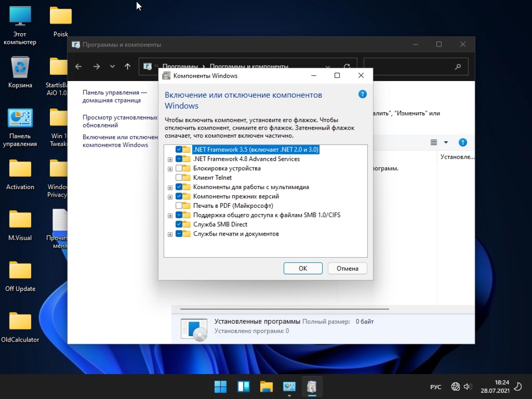Click 'Отмена' button
The image size is (532, 399).
click(347, 268)
